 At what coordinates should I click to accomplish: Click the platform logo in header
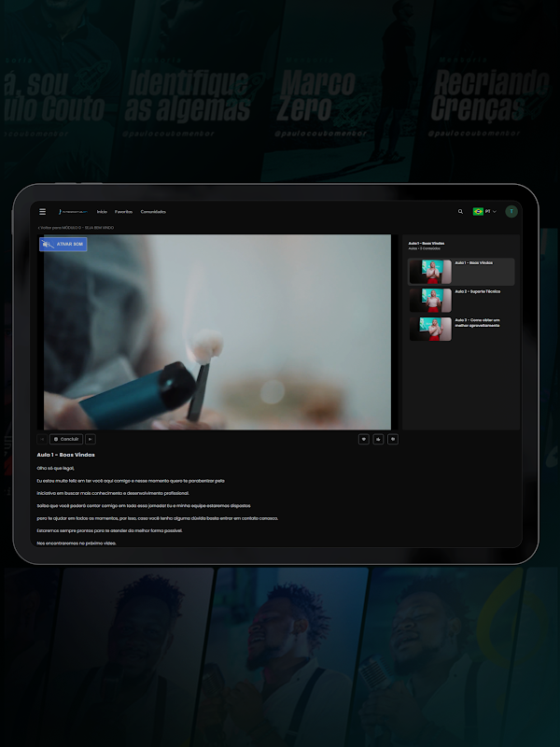point(73,212)
